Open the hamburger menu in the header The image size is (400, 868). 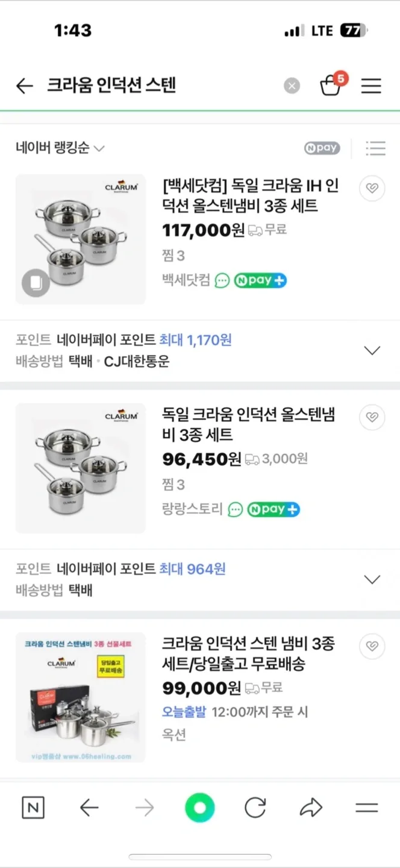click(371, 86)
